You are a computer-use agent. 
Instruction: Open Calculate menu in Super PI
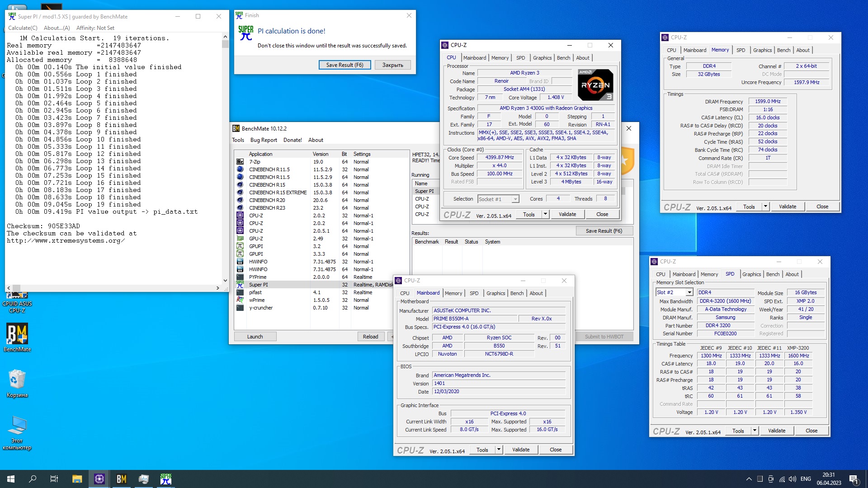click(x=23, y=28)
